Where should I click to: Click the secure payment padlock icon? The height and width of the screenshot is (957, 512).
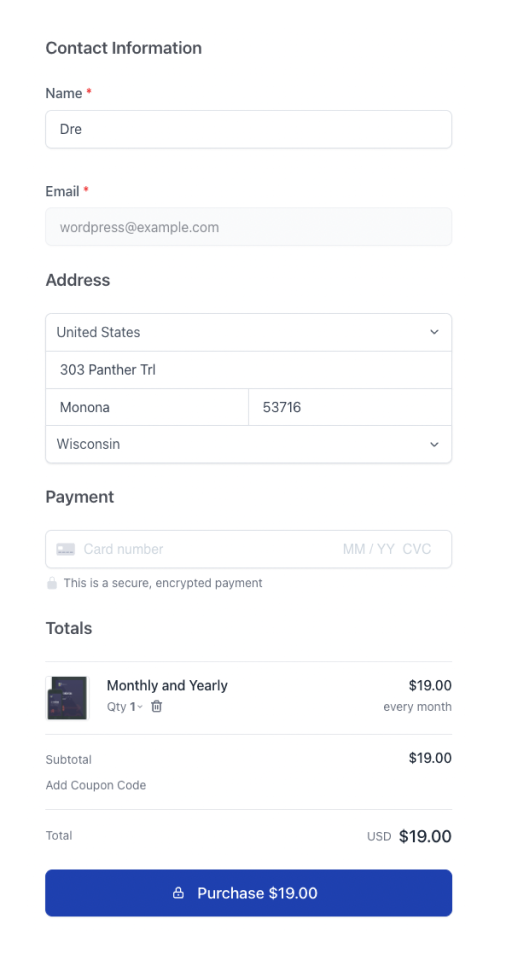(x=52, y=583)
